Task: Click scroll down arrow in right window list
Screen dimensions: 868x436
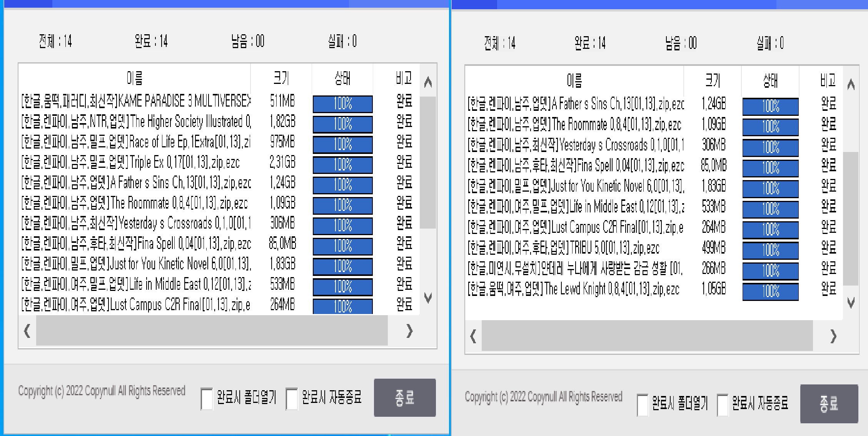Action: [x=851, y=302]
